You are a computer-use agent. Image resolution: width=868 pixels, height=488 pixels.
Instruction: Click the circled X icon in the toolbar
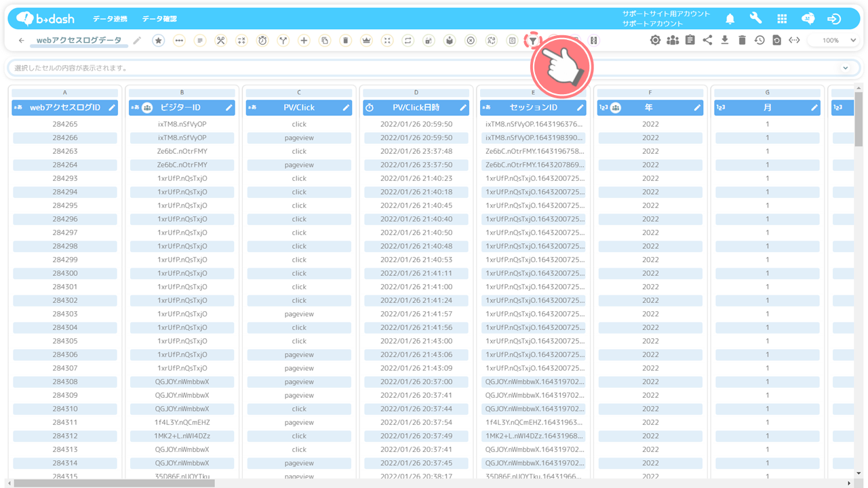[471, 41]
